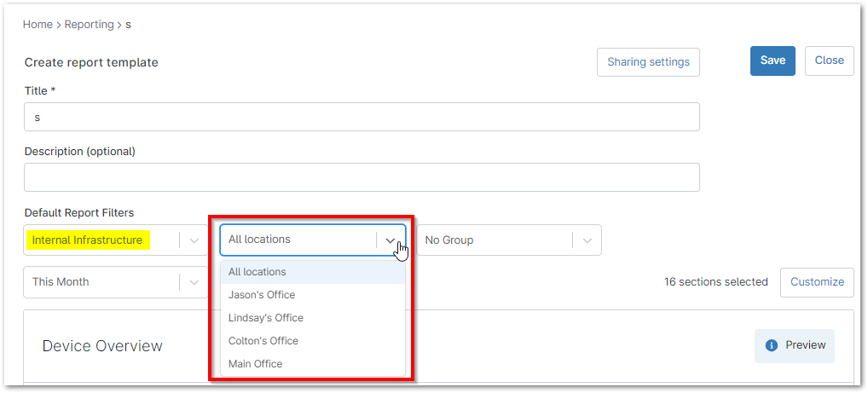Open Sharing settings
868x393 pixels.
648,62
